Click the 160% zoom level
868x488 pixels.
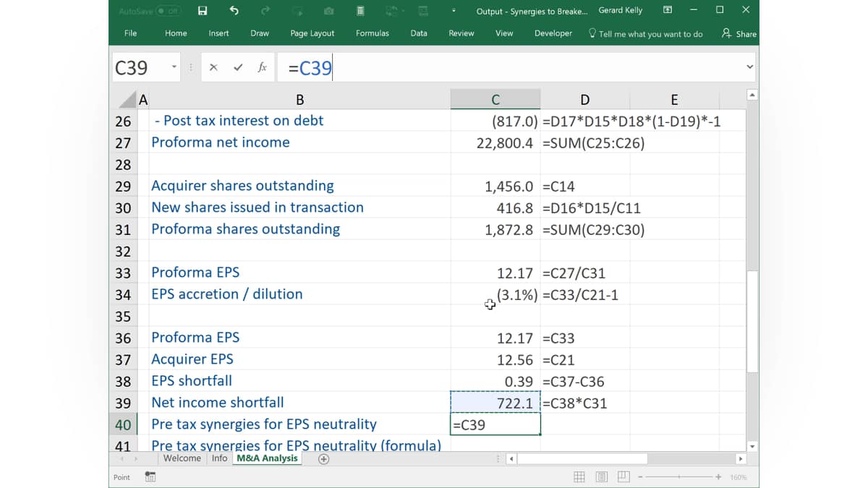(739, 477)
